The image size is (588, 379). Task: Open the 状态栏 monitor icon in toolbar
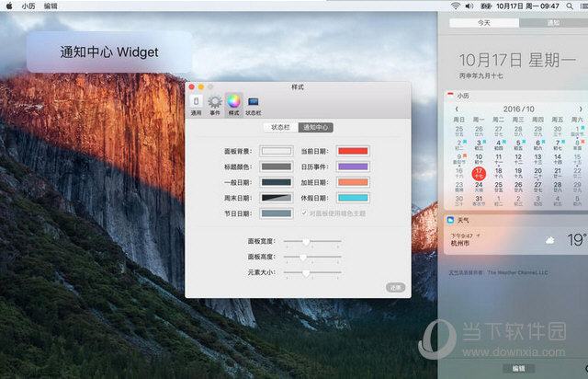[x=254, y=105]
